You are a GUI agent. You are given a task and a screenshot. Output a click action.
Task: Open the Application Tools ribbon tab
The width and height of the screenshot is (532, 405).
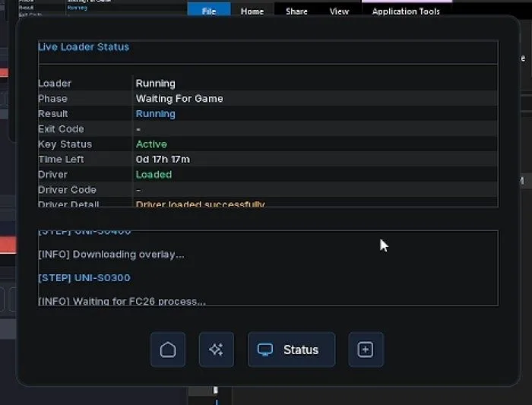406,11
